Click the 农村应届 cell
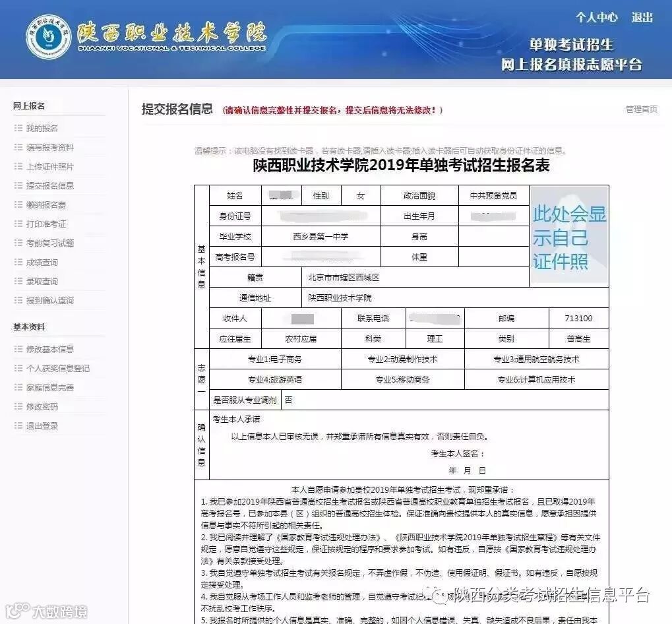This screenshot has width=672, height=624. (301, 339)
